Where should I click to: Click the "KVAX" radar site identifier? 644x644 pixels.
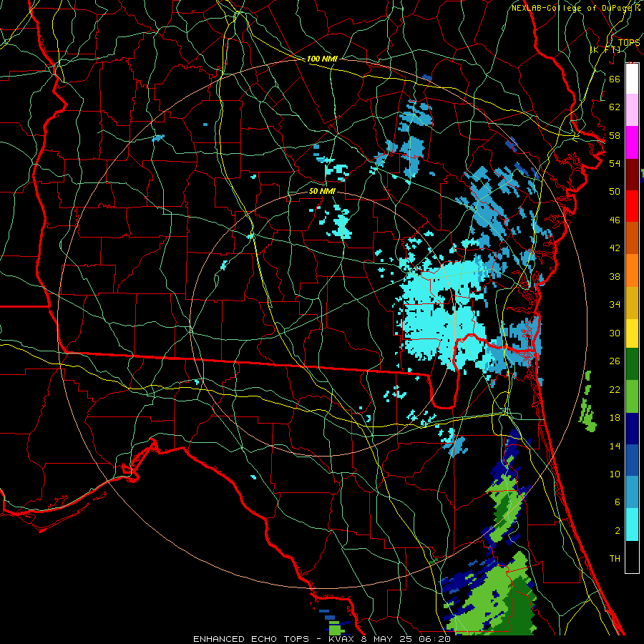342,639
